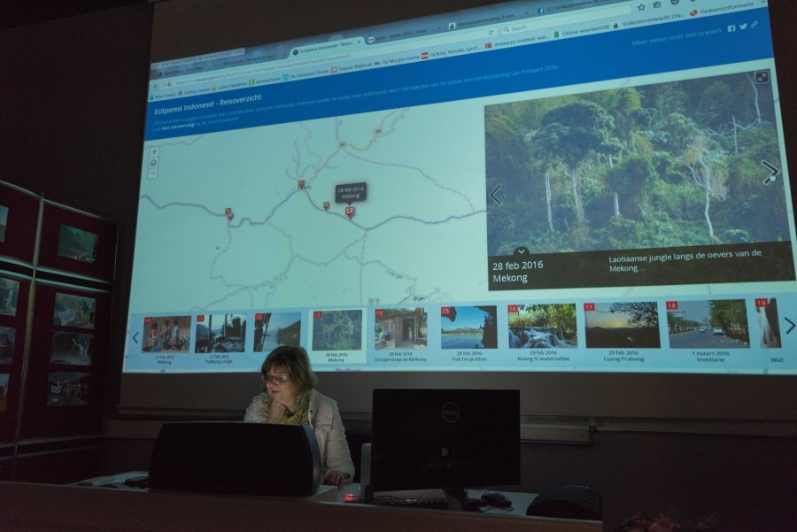Go back with the browser back arrow
797x532 pixels.
point(157,86)
